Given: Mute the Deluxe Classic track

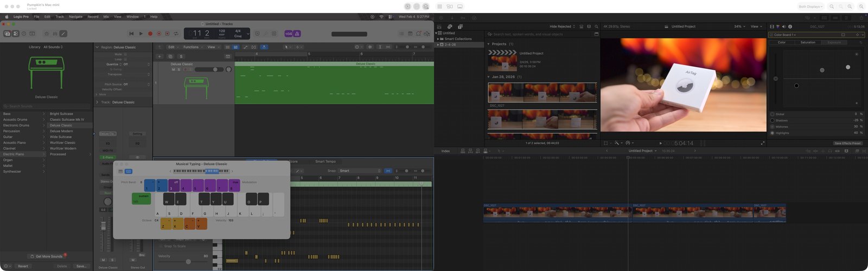Looking at the screenshot, I should point(174,69).
